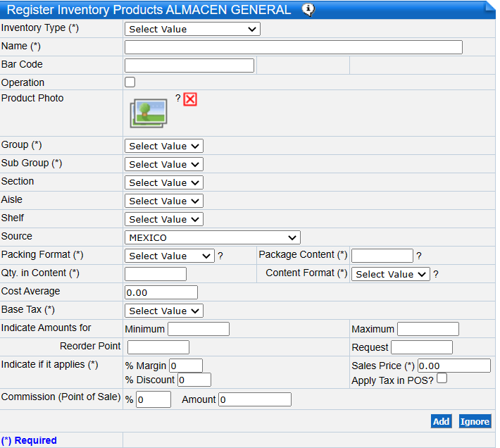
Task: Click the product photo image placeholder
Action: click(x=148, y=113)
